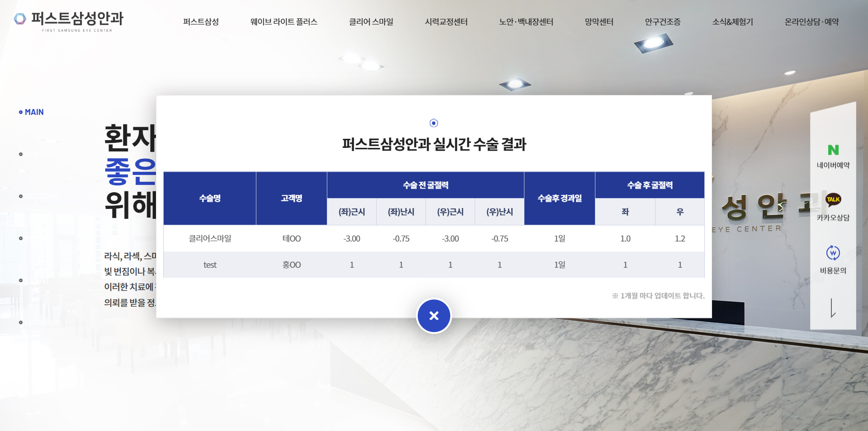Open the 퍼스트삼성 menu
868x431 pixels.
[201, 22]
